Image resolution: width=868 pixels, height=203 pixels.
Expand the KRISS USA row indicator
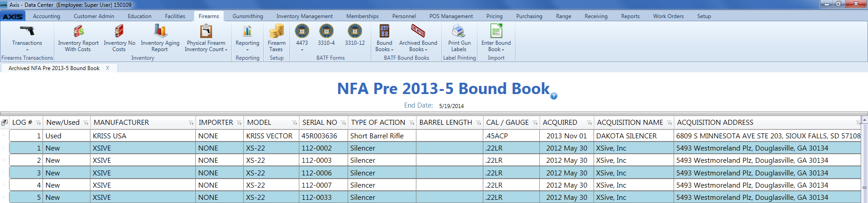[4, 136]
